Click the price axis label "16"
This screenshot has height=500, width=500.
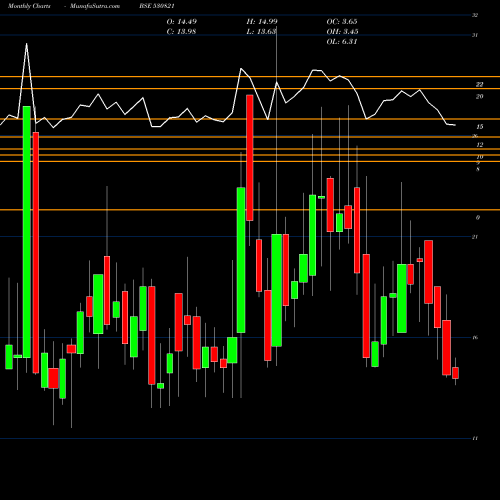475,338
